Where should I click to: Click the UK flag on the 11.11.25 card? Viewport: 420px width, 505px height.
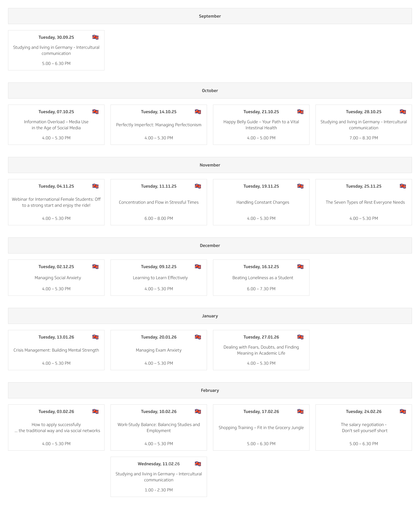pos(198,186)
